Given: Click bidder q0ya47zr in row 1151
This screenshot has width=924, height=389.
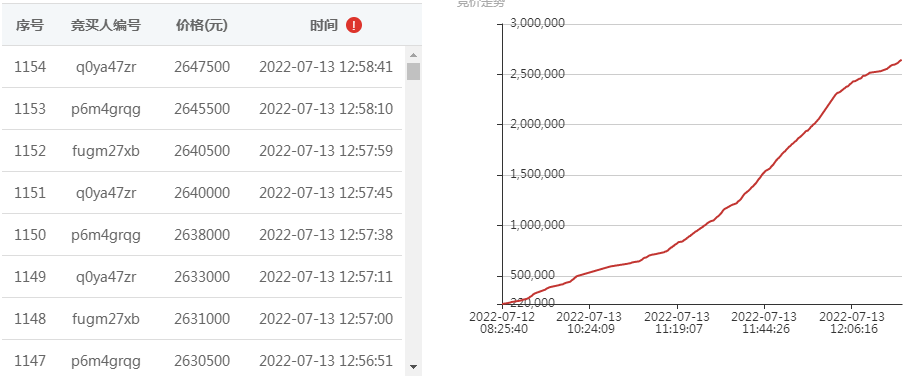Looking at the screenshot, I should click(106, 193).
